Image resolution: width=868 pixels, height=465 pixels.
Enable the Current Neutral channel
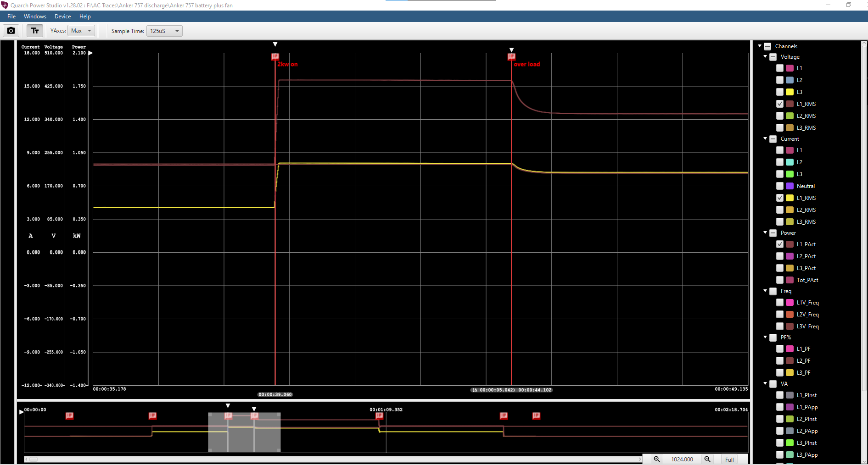[x=780, y=186]
